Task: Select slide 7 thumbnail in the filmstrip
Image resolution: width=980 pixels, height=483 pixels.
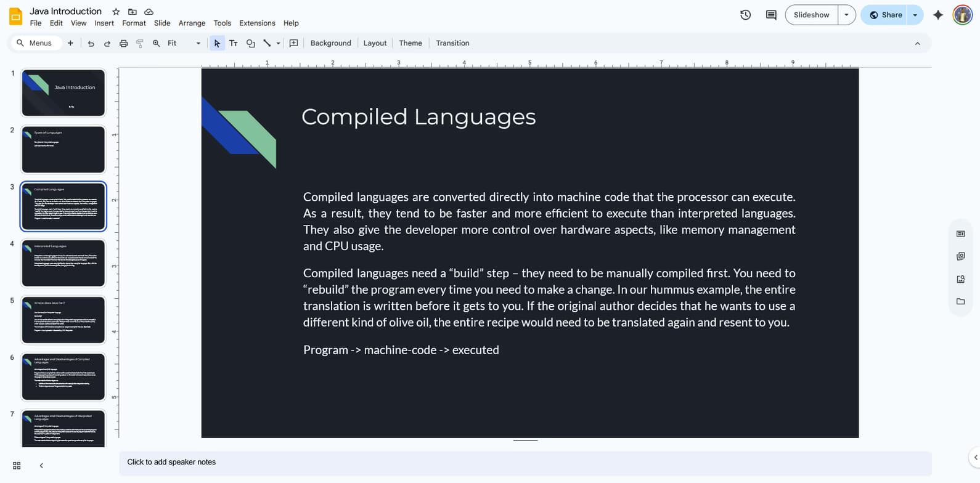Action: coord(63,429)
